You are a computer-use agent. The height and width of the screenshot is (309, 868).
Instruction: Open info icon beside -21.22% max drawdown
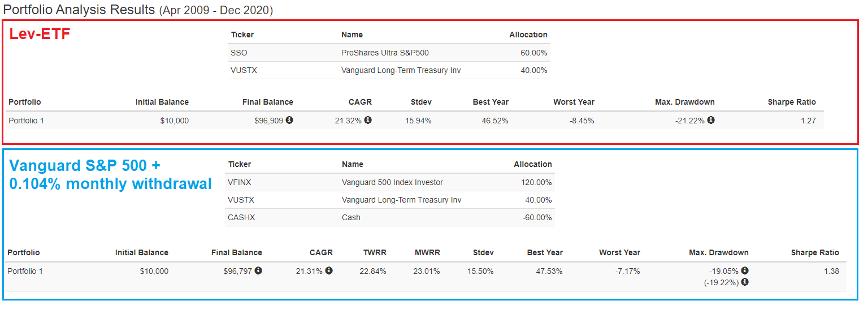coord(711,120)
